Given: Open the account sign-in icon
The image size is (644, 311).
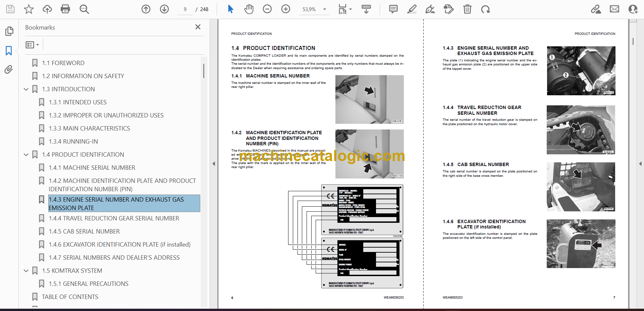Looking at the screenshot, I should coord(633,9).
